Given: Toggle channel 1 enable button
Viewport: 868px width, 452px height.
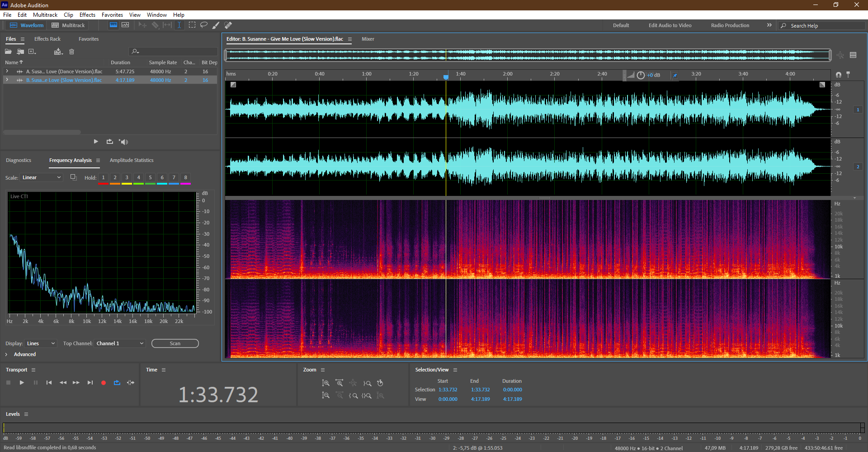Looking at the screenshot, I should click(858, 109).
